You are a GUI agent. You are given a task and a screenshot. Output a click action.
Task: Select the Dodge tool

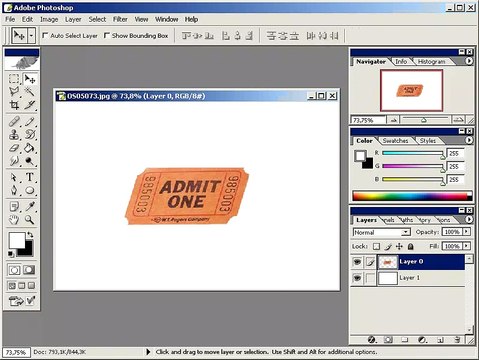click(30, 161)
